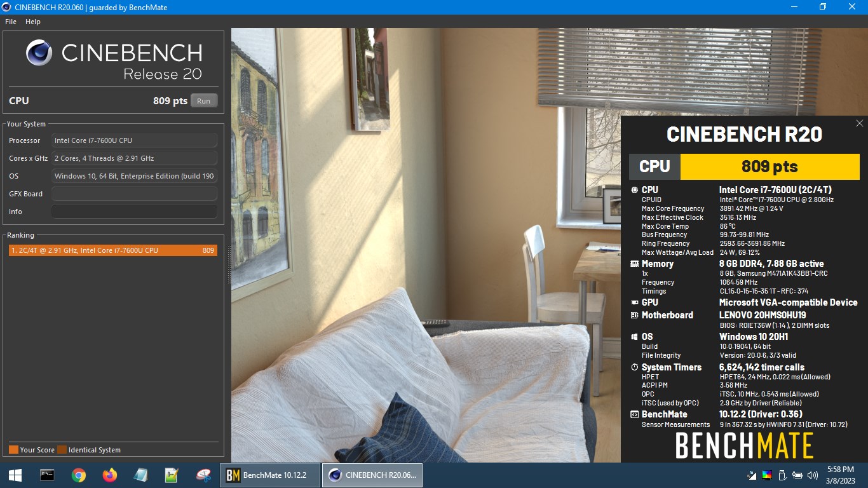Launch Google Chrome from the taskbar

(x=79, y=475)
